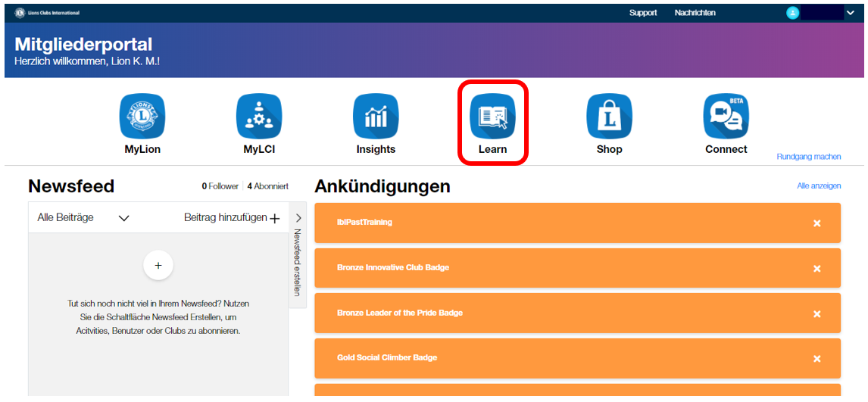Image resolution: width=868 pixels, height=402 pixels.
Task: Open the user account dropdown arrow
Action: click(x=850, y=13)
